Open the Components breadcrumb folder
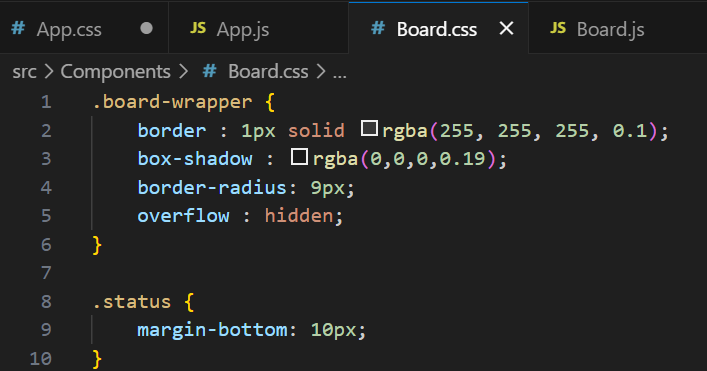Viewport: 707px width, 371px height. [115, 72]
